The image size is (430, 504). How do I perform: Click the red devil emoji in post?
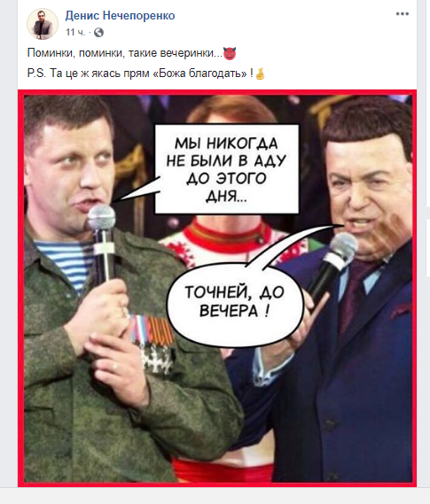230,53
